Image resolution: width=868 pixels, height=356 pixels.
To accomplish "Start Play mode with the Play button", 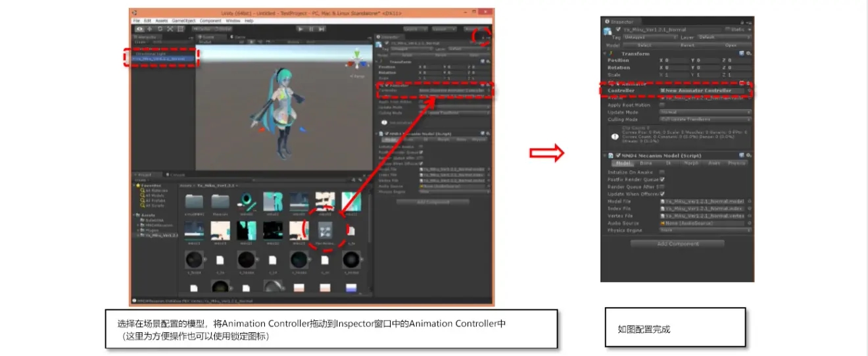I will click(301, 28).
